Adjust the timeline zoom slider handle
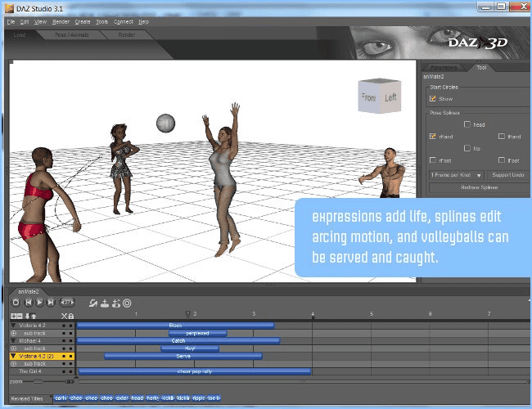The width and height of the screenshot is (532, 409). 38,381
